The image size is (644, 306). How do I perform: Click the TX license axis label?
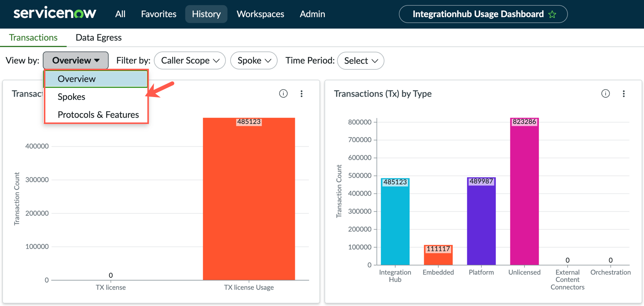(111, 287)
